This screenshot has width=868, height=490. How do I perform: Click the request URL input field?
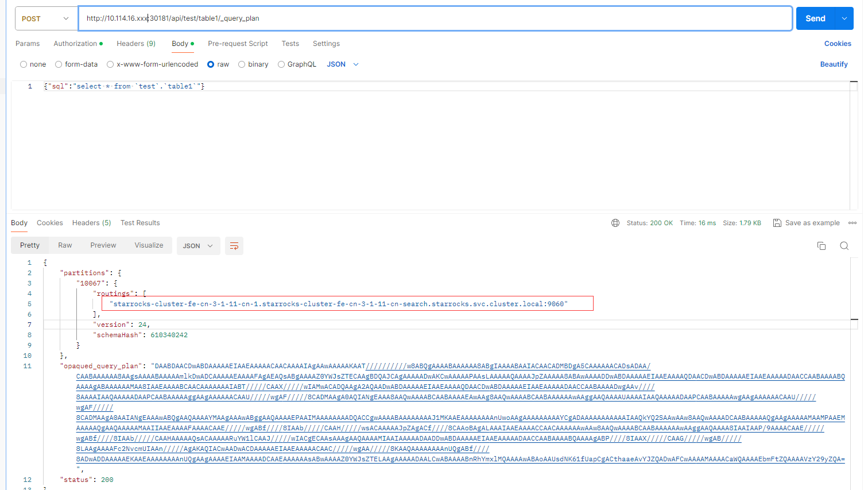[x=435, y=18]
